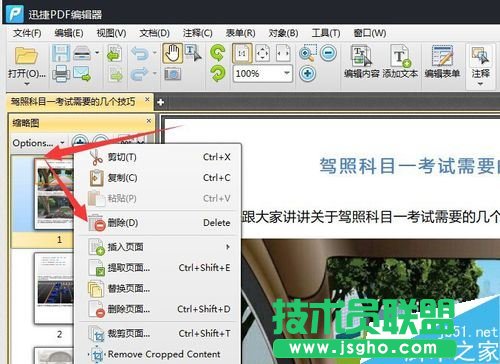Open the View (视图) menu
500x364 pixels.
[111, 33]
